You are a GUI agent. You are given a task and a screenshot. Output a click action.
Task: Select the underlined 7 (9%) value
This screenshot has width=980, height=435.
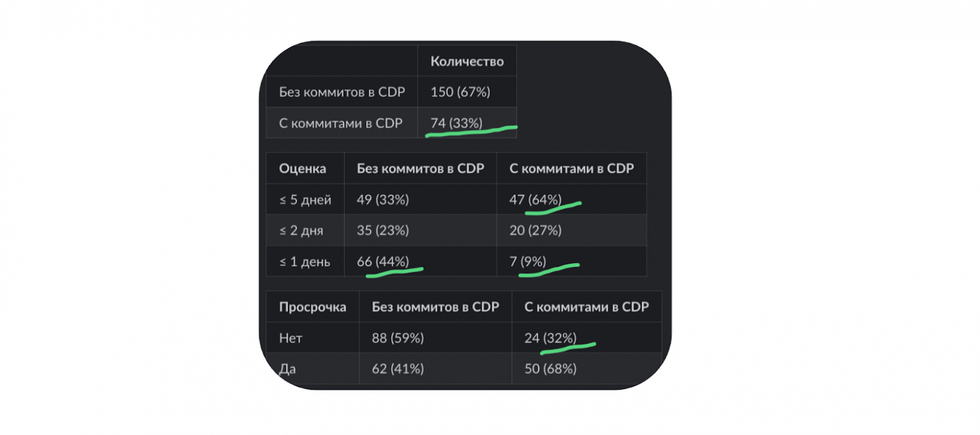coord(528,262)
